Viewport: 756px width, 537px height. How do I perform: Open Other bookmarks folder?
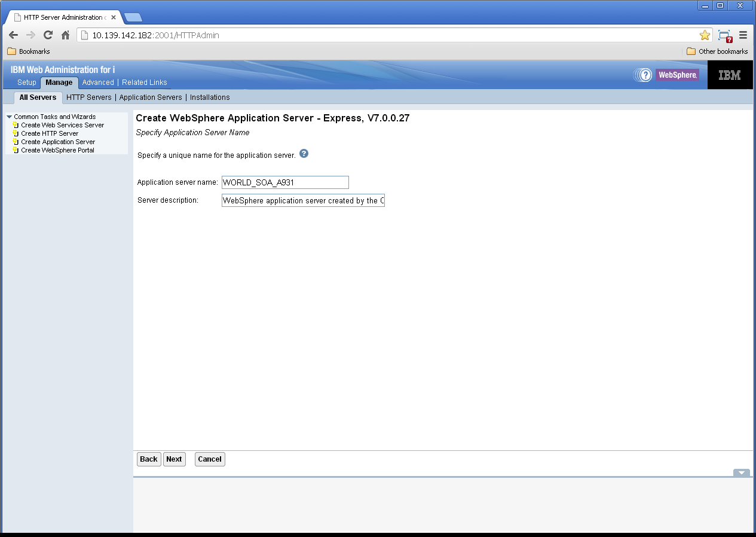pos(717,51)
